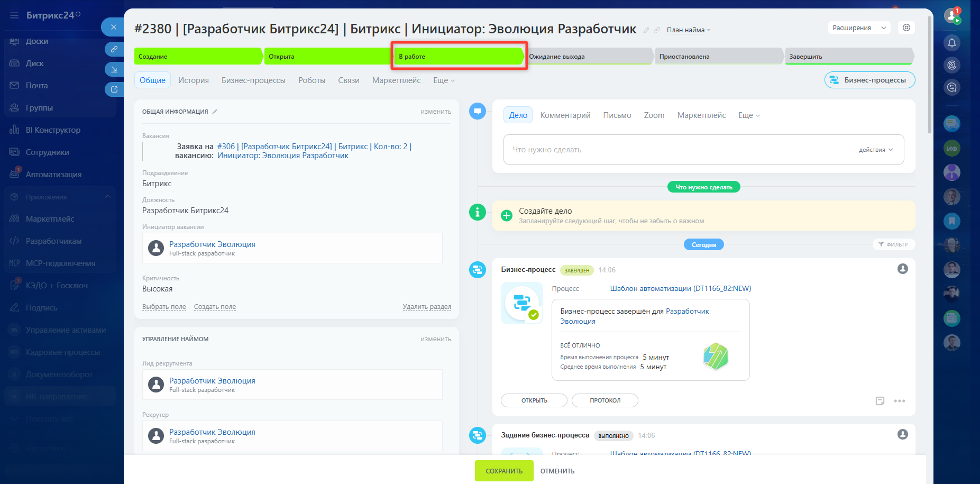This screenshot has height=484, width=980.
Task: Open three-dots menu on business process card
Action: pos(900,401)
